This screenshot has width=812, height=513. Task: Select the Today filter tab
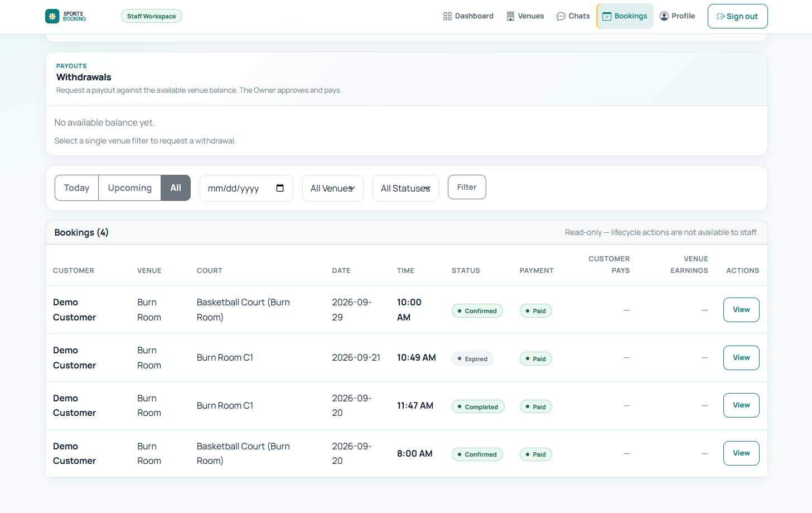point(77,188)
